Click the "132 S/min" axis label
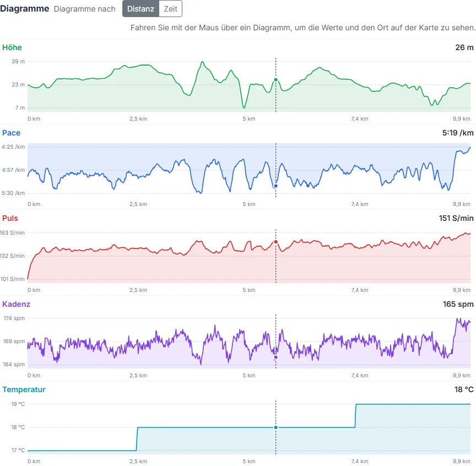The height and width of the screenshot is (466, 476). click(x=13, y=256)
